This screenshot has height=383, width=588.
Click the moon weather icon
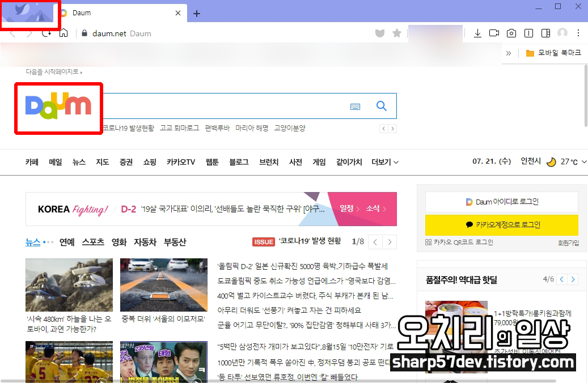click(x=551, y=162)
